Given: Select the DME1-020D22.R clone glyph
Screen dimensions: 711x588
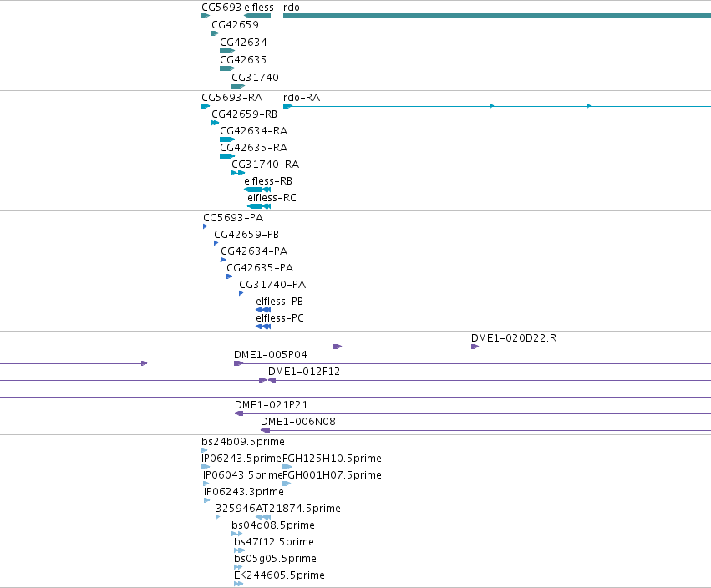Looking at the screenshot, I should coord(475,347).
